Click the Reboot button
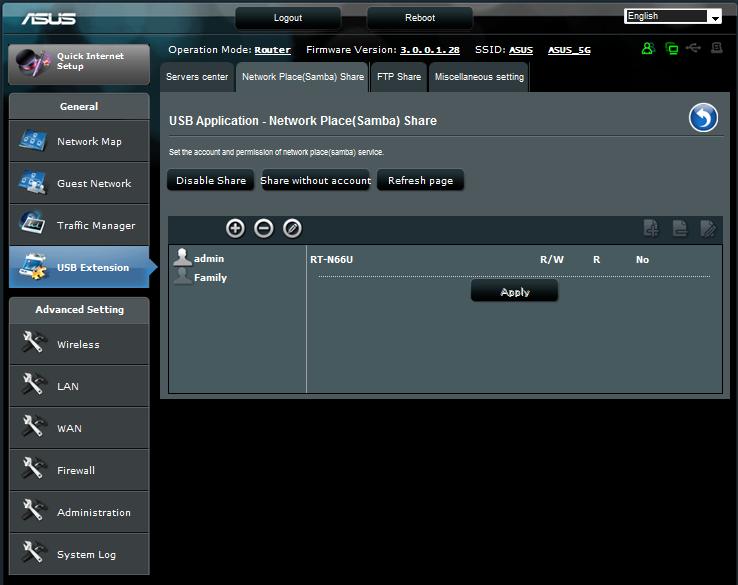The width and height of the screenshot is (738, 585). [420, 18]
